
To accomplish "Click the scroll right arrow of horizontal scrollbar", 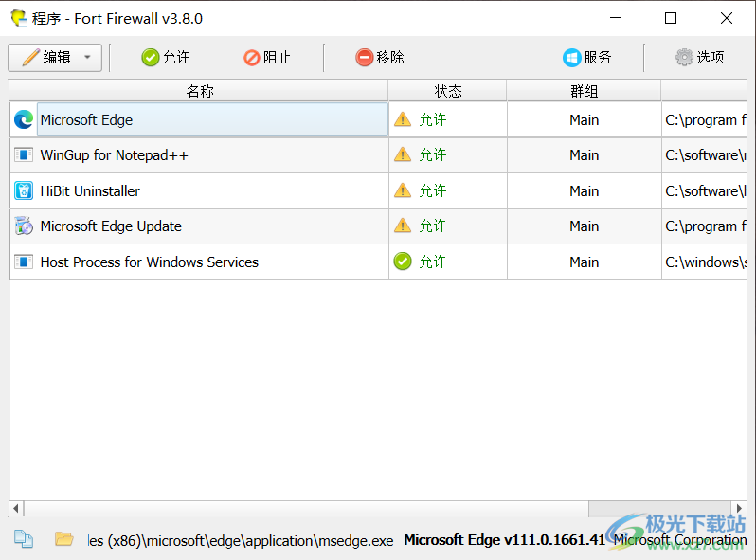I will 739,508.
